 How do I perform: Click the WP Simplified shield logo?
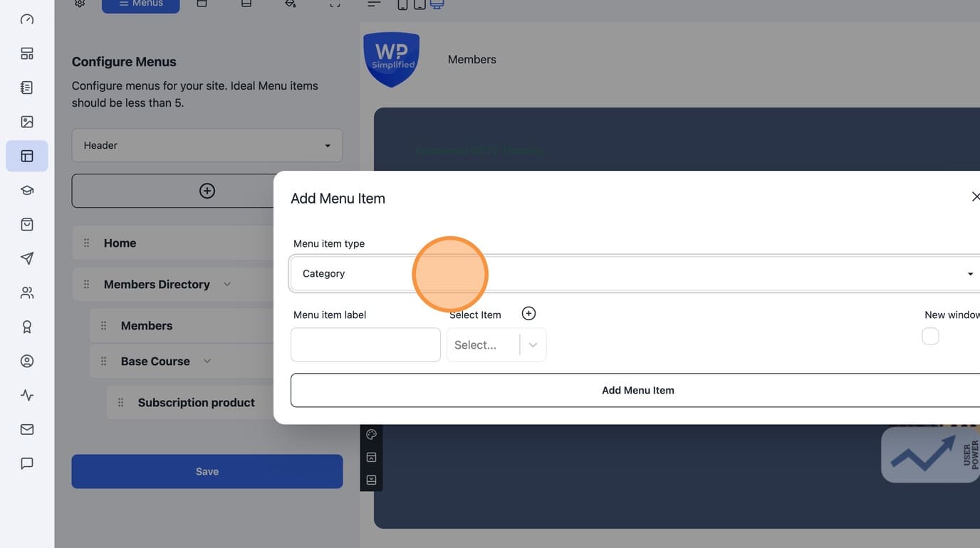tap(392, 60)
